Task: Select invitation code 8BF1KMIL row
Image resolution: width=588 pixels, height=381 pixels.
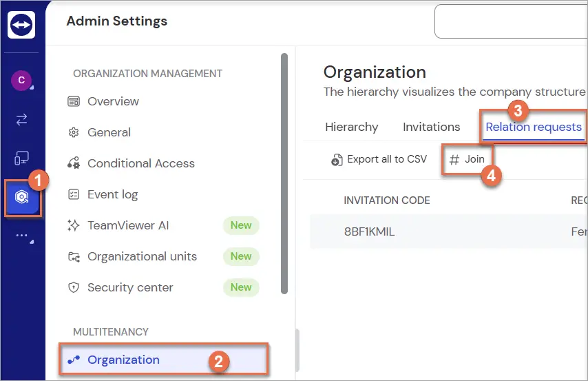Action: (448, 231)
